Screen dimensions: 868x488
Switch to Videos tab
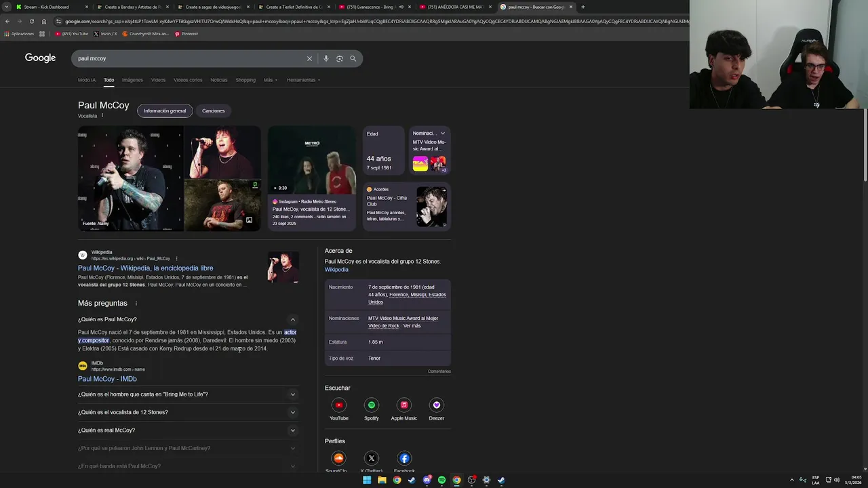(158, 80)
